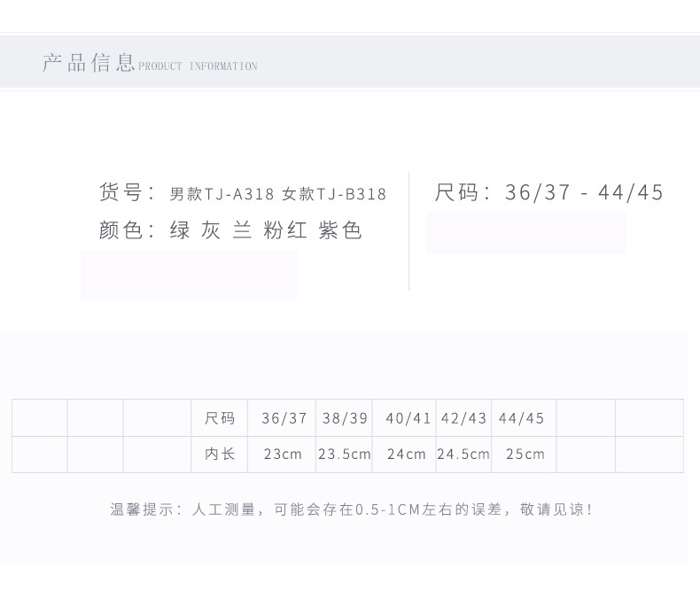700x591 pixels.
Task: Click the 兰 color option text
Action: pos(242,231)
